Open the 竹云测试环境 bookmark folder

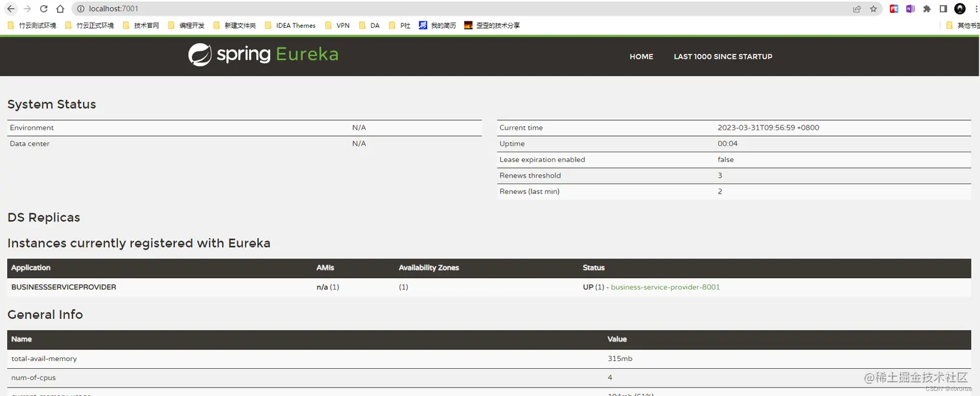(x=32, y=25)
